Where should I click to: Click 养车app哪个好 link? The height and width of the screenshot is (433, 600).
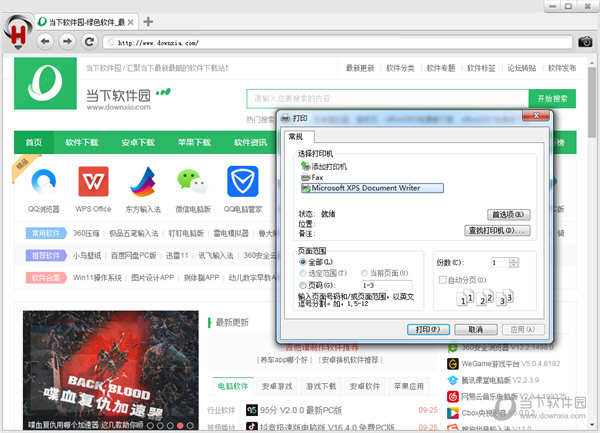coord(285,360)
